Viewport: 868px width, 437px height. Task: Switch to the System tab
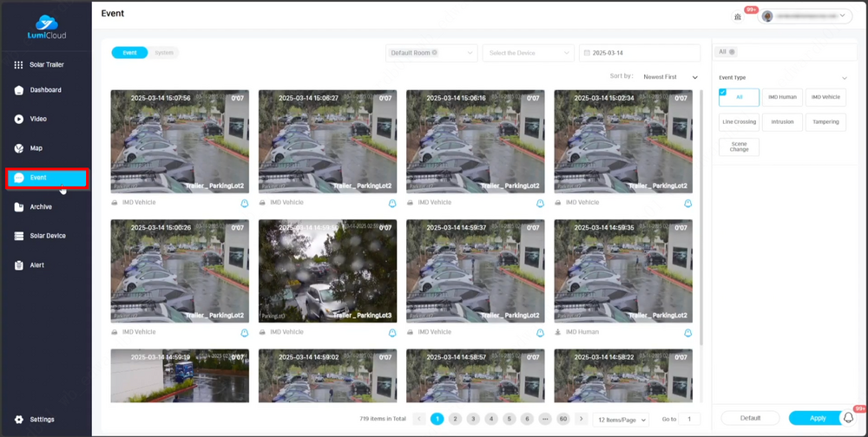click(164, 53)
